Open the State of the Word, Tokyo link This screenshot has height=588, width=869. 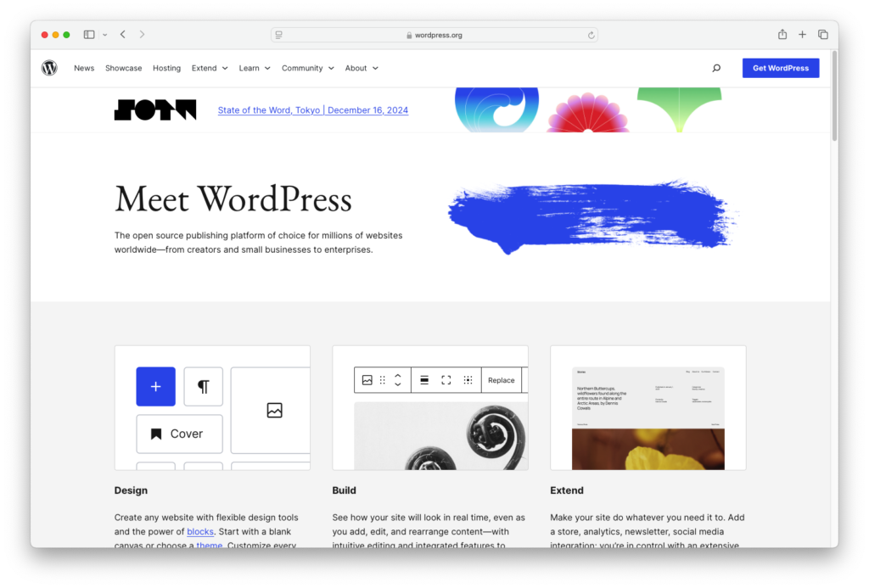[x=312, y=109]
